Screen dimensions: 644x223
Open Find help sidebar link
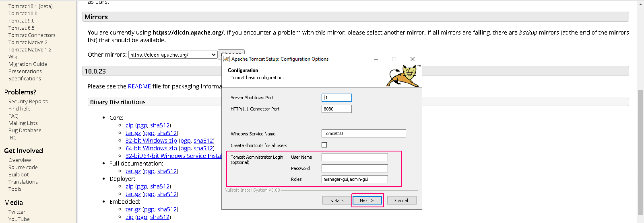click(x=19, y=109)
